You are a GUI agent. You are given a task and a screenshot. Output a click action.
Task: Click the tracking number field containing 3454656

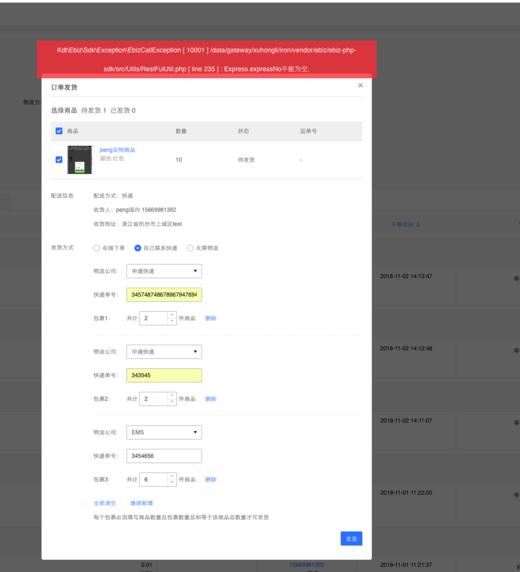164,456
